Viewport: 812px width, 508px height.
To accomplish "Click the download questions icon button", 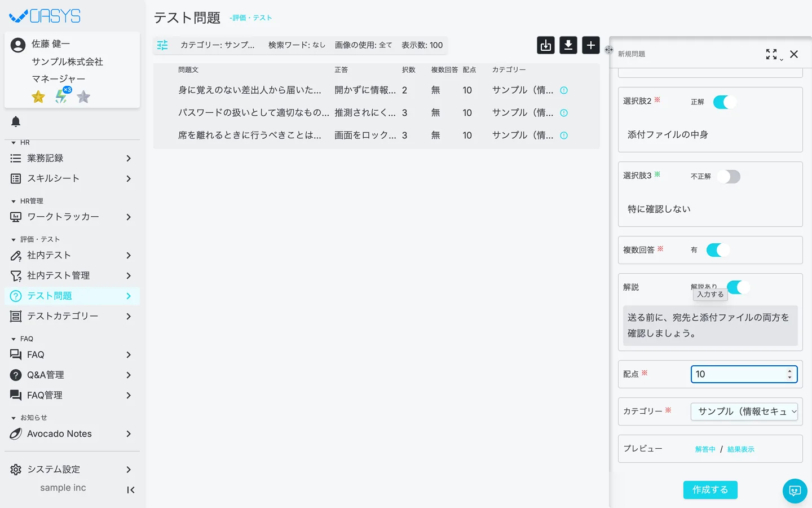I will (x=568, y=45).
